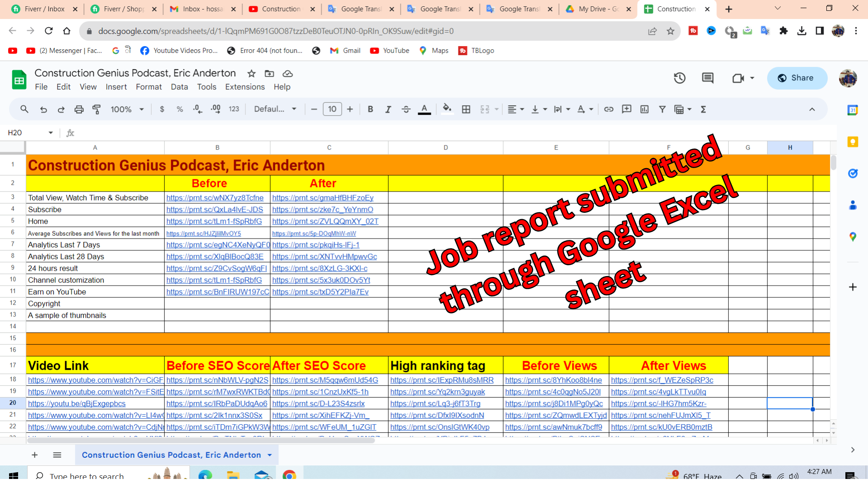The height and width of the screenshot is (488, 868).
Task: Open the functions sigma menu
Action: [703, 109]
